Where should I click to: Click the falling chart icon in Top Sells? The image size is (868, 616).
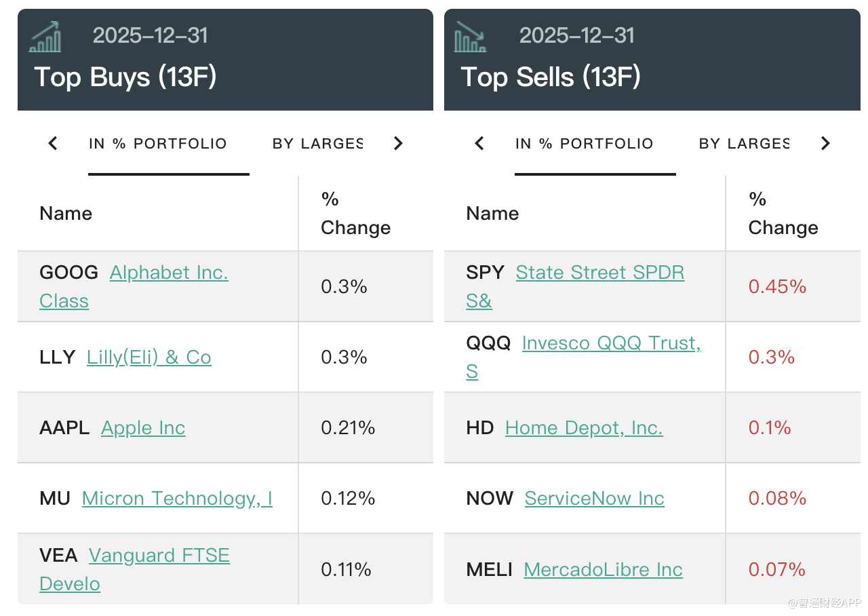tap(470, 37)
